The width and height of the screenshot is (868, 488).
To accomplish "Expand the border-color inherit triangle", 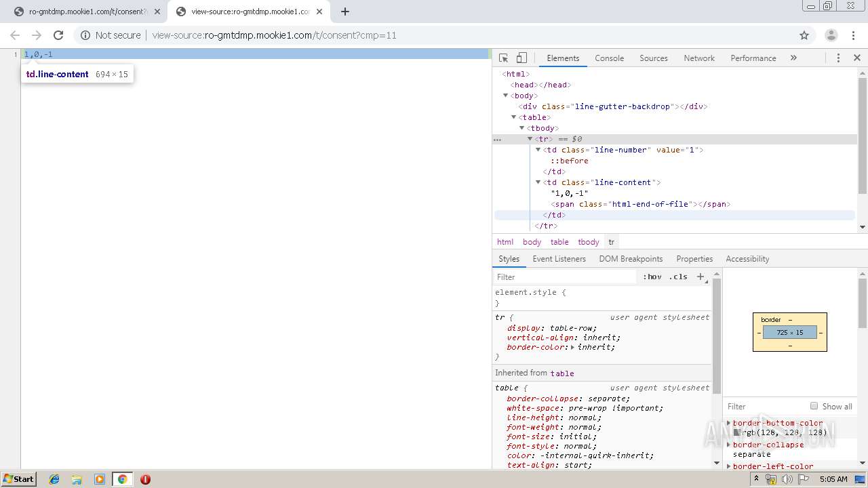I will point(572,347).
